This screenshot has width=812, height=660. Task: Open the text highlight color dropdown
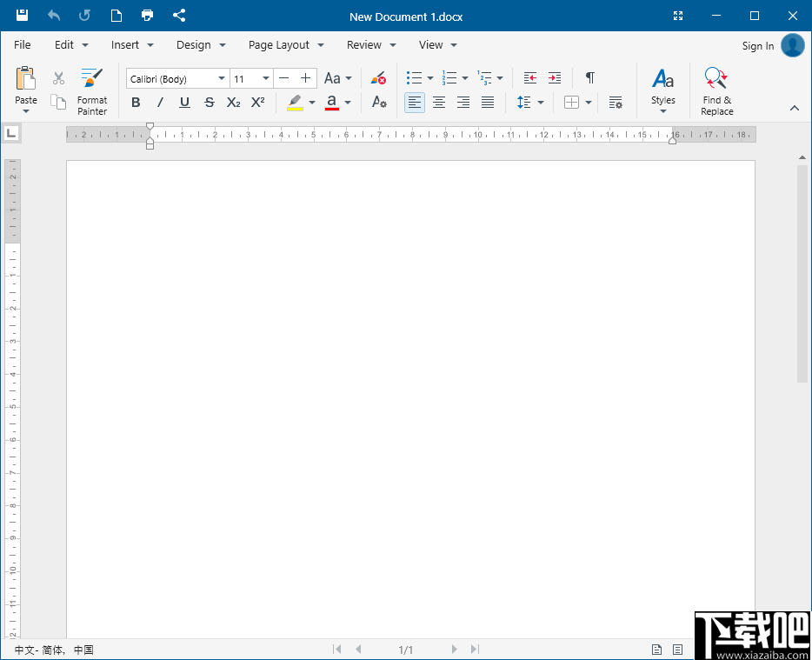pos(311,102)
